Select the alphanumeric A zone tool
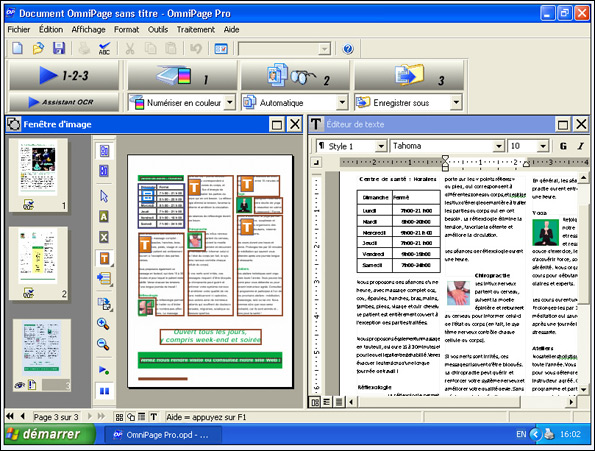The width and height of the screenshot is (595, 451). tap(104, 217)
